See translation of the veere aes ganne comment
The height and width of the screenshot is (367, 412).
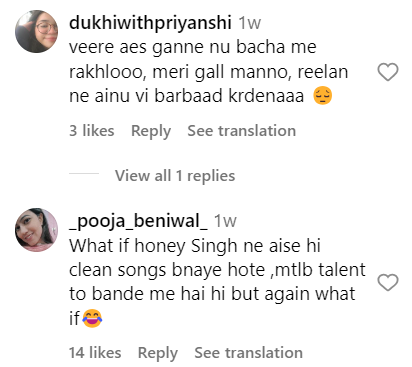(242, 131)
